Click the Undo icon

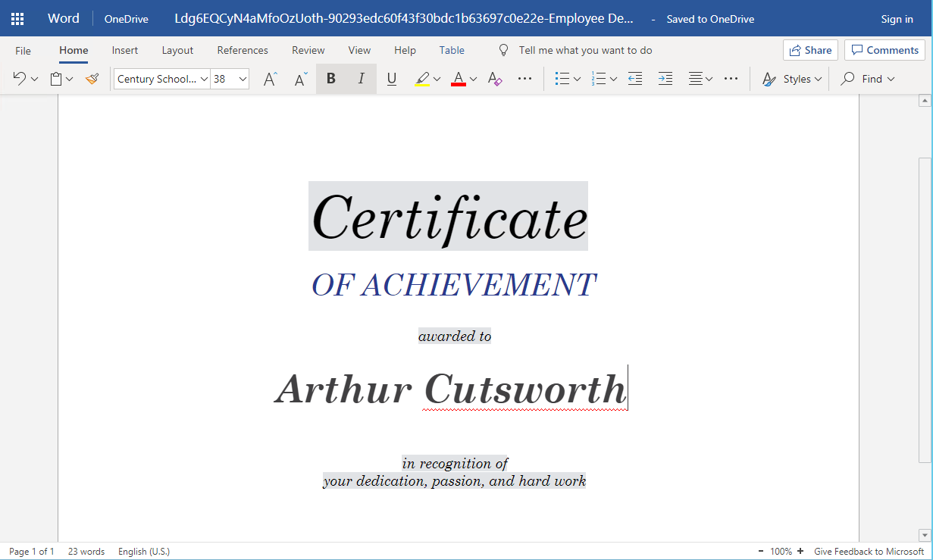click(20, 79)
